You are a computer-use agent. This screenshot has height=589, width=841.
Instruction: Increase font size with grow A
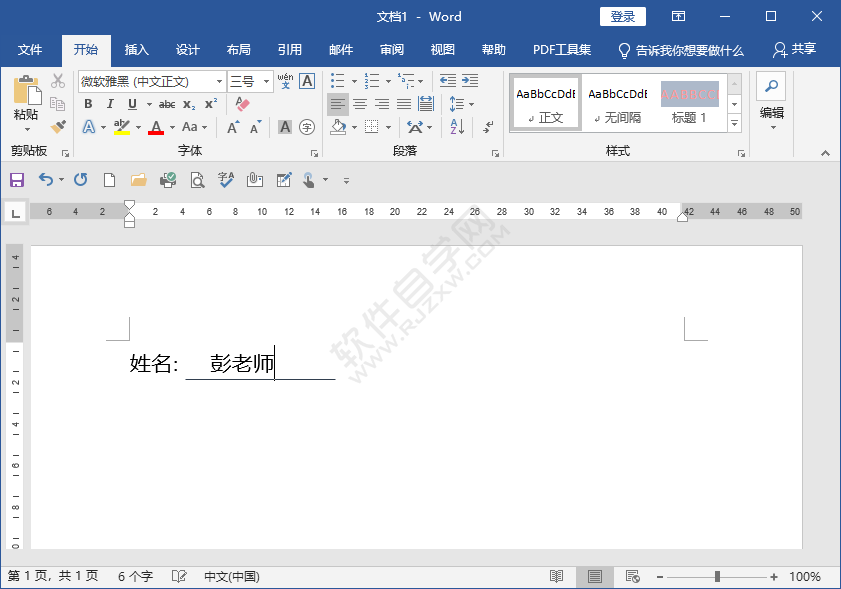(233, 127)
